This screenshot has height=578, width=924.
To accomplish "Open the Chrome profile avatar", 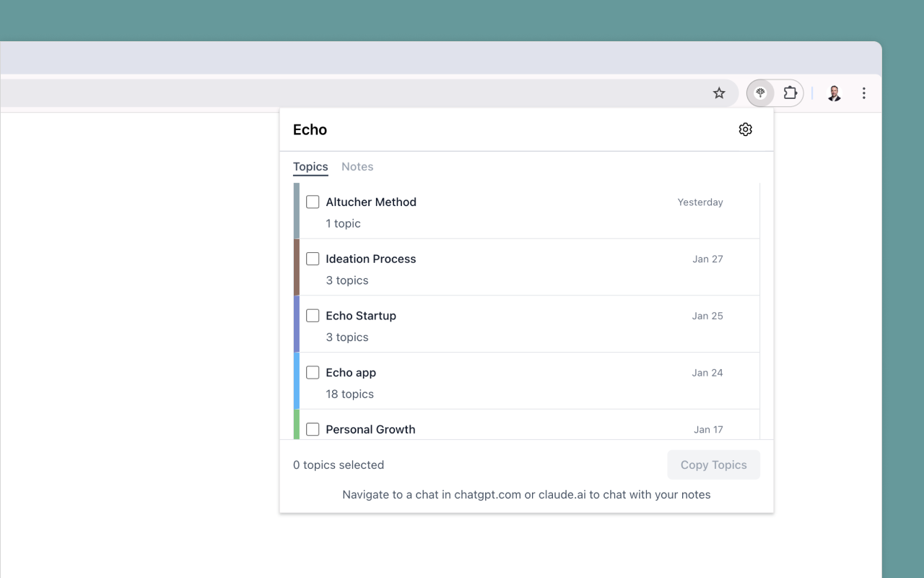I will pyautogui.click(x=834, y=93).
